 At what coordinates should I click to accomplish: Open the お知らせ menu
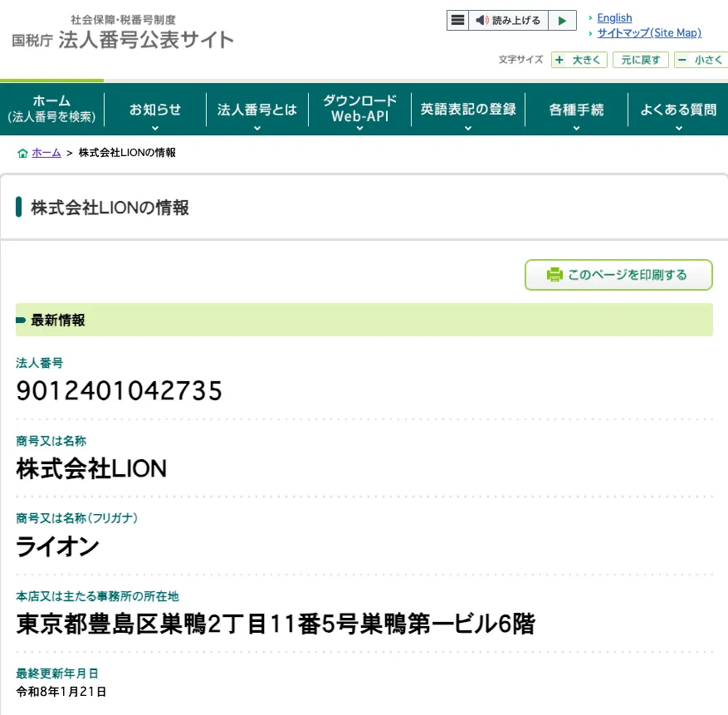[155, 110]
